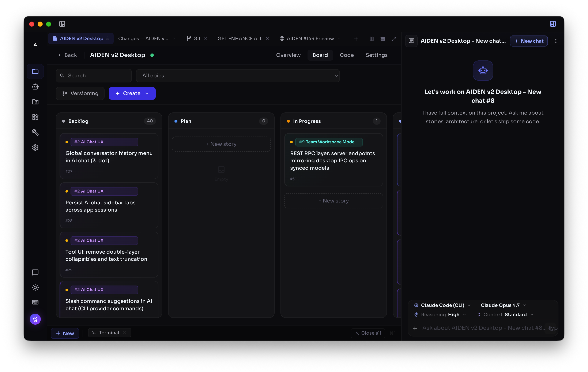Screen dimensions: 588x372
Task: Click the keyboard shortcuts icon in sidebar
Action: pyautogui.click(x=35, y=302)
